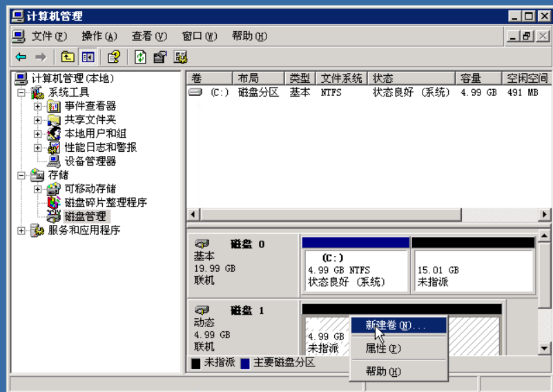This screenshot has height=392, width=553.
Task: Expand the 共享文件夹 node
Action: pyautogui.click(x=38, y=120)
